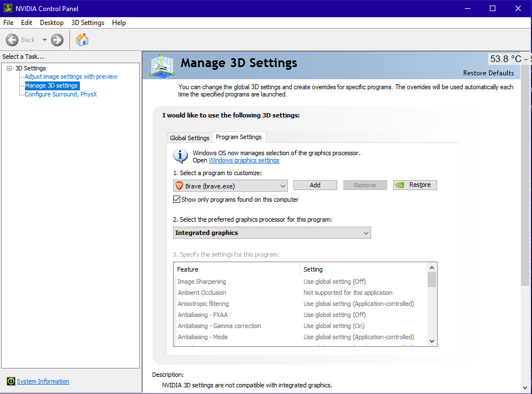Click the System Information icon
The width and height of the screenshot is (532, 394).
pyautogui.click(x=11, y=381)
